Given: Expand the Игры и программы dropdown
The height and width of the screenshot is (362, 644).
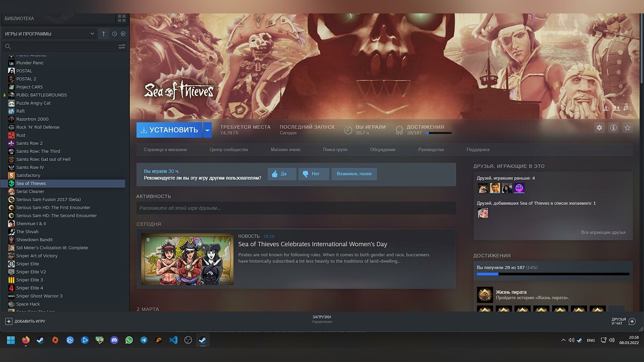Looking at the screenshot, I should (92, 34).
